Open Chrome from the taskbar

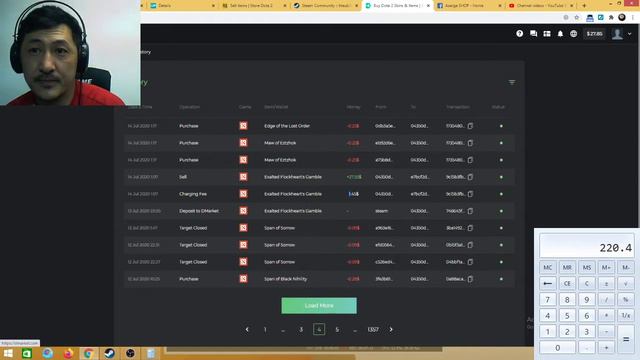[x=88, y=353]
